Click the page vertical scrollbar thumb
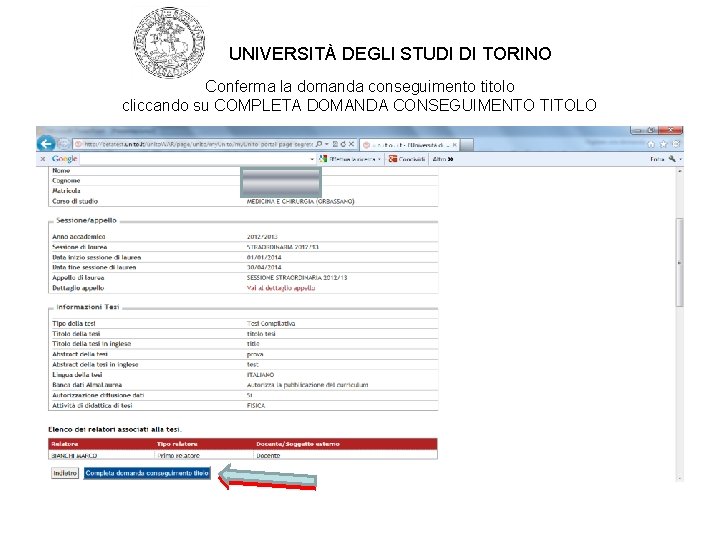Screen dimensions: 720x540 pos(680,262)
